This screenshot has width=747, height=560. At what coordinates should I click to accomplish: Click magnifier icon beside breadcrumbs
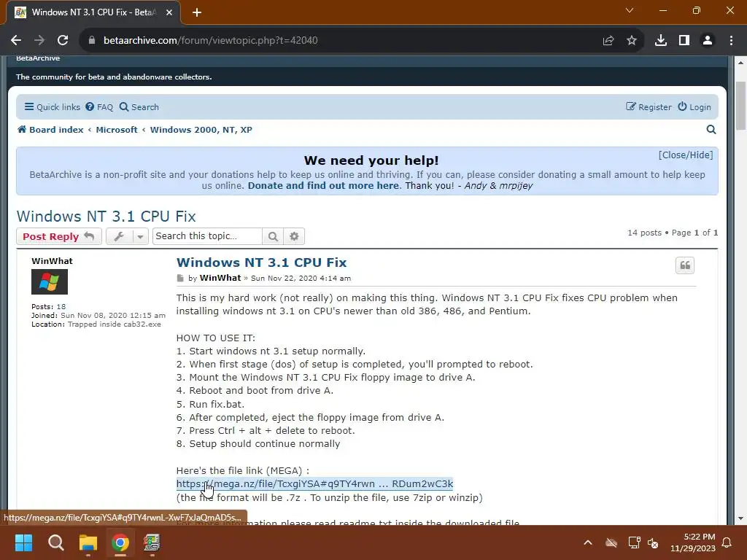tap(711, 130)
